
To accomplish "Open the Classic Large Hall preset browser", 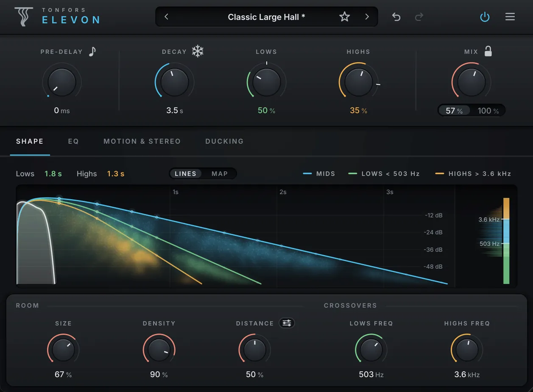I will pyautogui.click(x=266, y=17).
